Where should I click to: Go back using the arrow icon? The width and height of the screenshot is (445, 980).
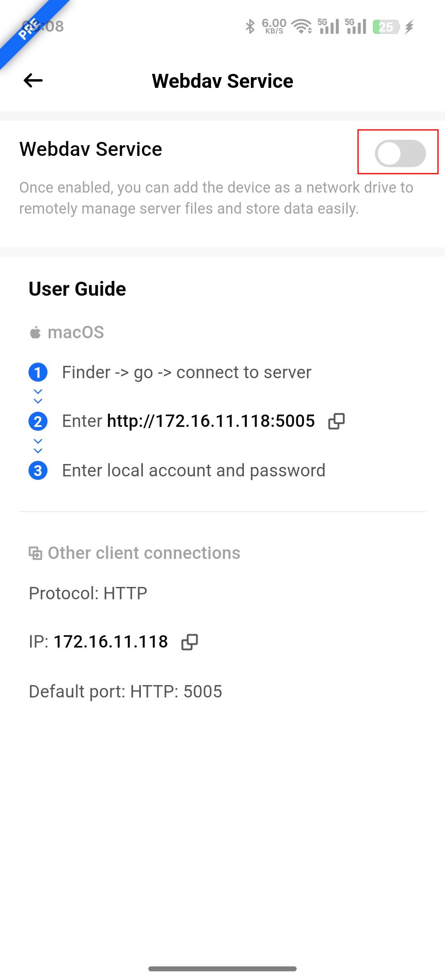(x=33, y=80)
